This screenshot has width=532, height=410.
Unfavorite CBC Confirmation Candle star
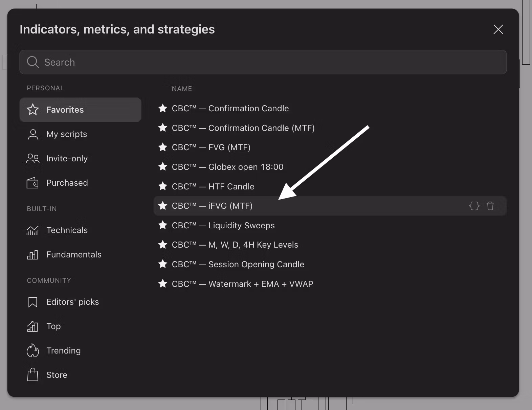(163, 108)
